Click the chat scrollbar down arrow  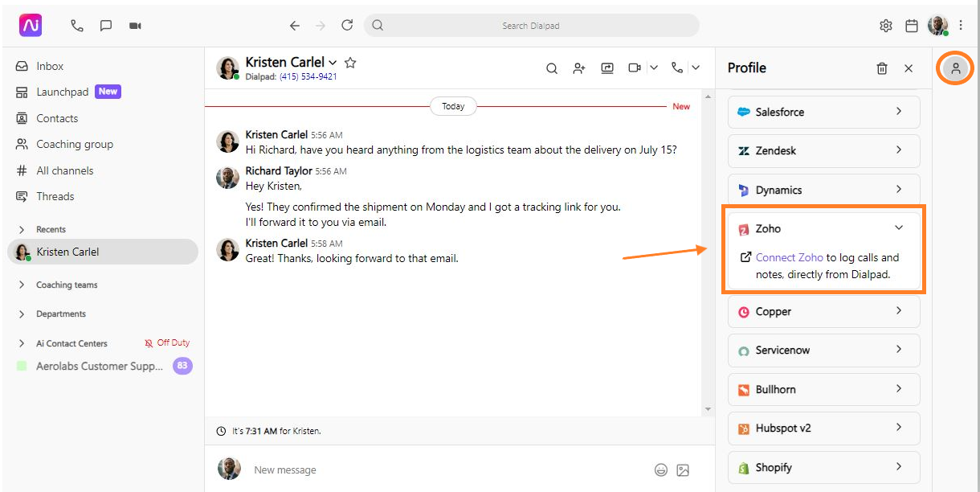(x=708, y=409)
